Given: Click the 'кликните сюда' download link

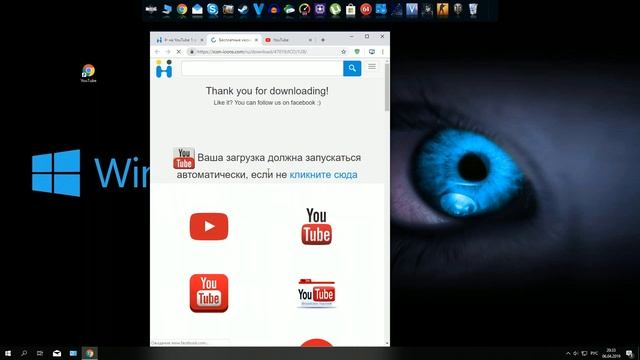Looking at the screenshot, I should tap(323, 175).
